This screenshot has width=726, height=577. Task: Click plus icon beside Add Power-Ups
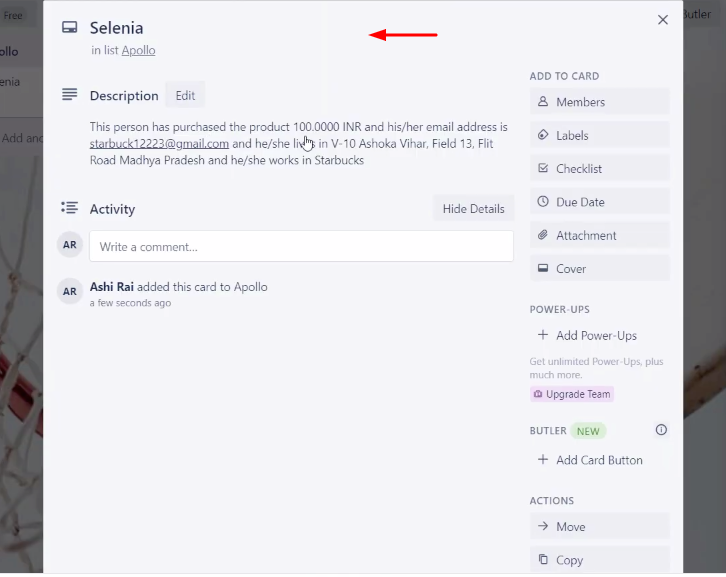pos(543,334)
